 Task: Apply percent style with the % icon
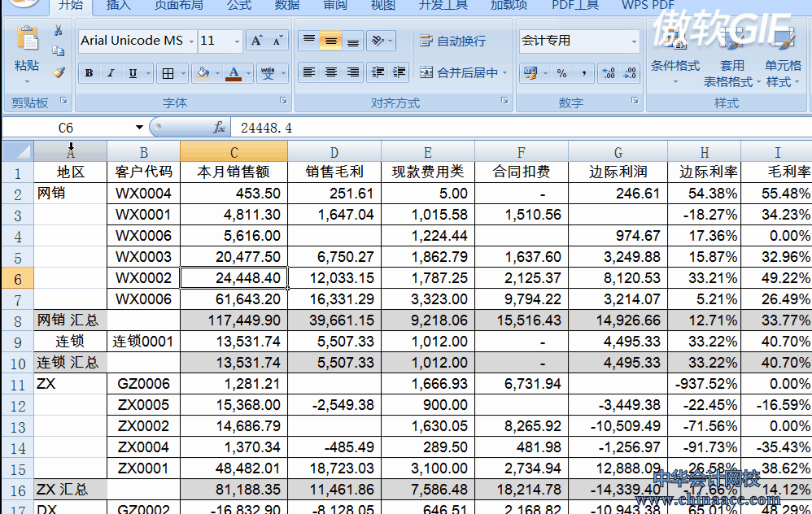[x=561, y=74]
